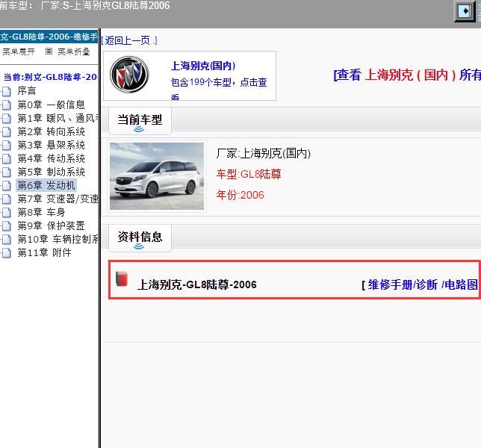Click the page icon next to 序言

pos(7,91)
